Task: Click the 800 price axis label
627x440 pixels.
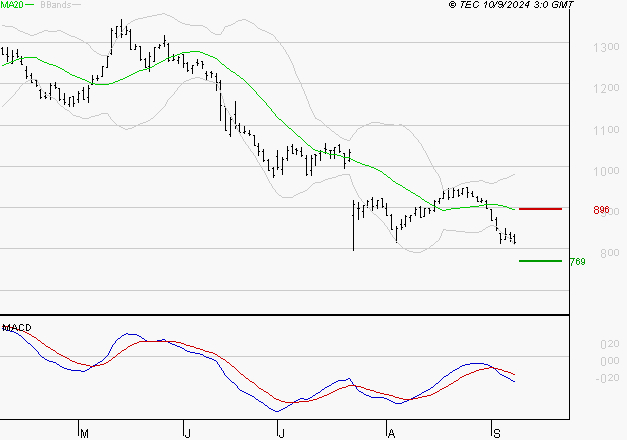Action: (x=610, y=253)
